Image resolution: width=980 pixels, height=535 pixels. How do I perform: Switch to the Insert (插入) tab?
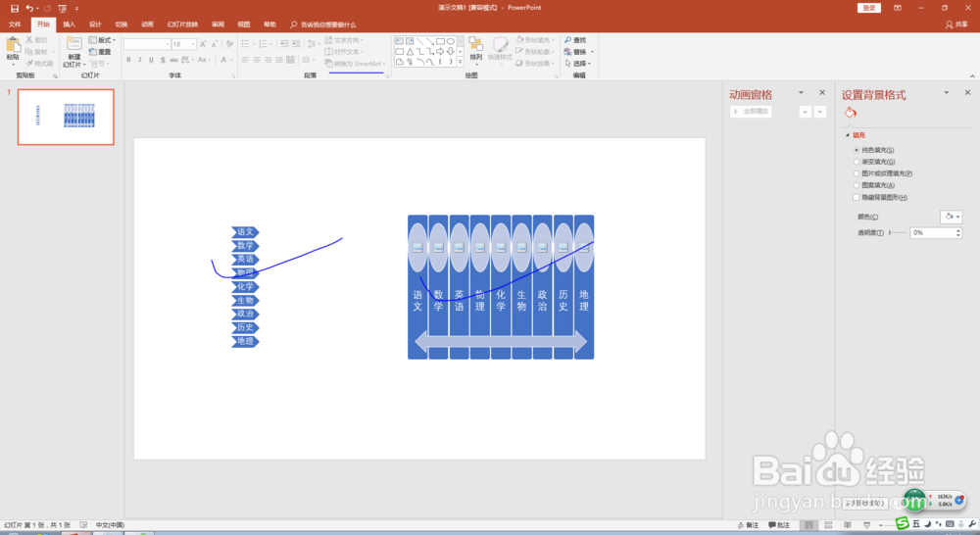[x=69, y=24]
